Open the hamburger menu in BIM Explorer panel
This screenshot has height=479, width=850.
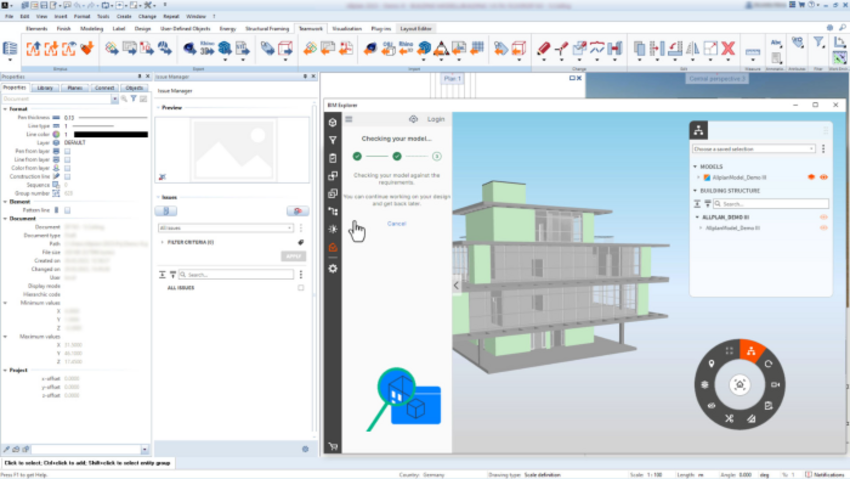(349, 119)
